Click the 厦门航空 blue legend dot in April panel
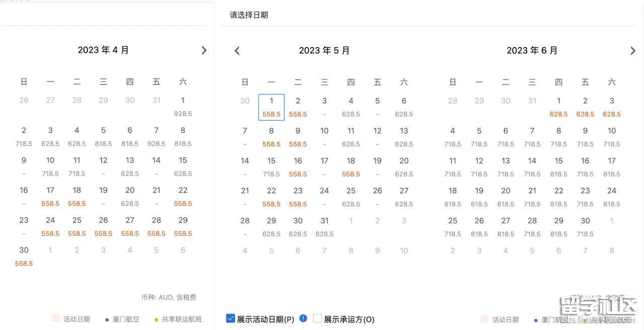 point(107,319)
